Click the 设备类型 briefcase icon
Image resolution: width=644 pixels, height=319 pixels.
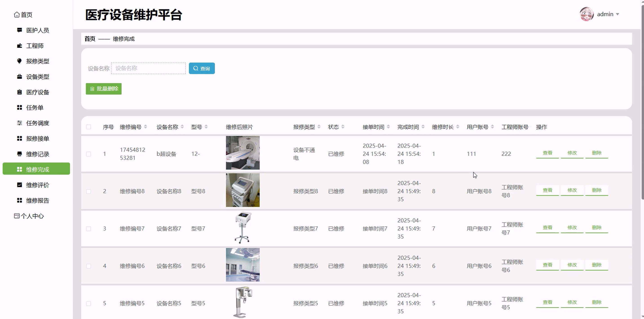click(x=20, y=76)
